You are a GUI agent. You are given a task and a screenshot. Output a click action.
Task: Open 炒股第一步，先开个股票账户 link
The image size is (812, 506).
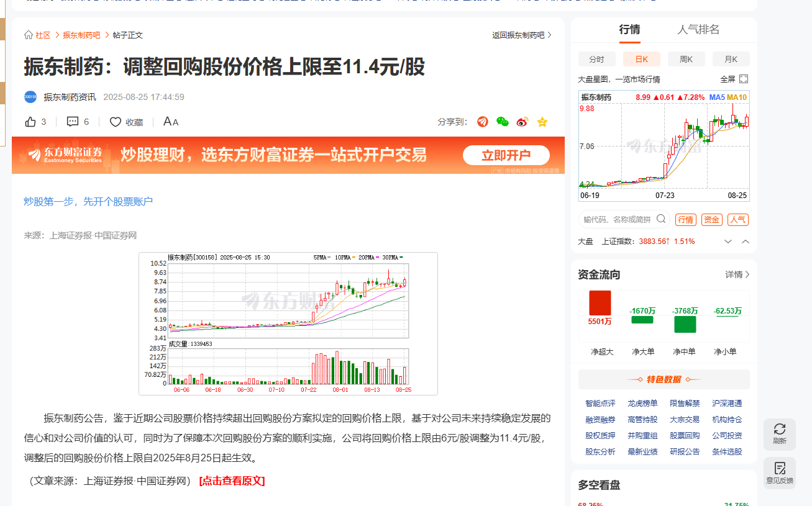coord(88,201)
